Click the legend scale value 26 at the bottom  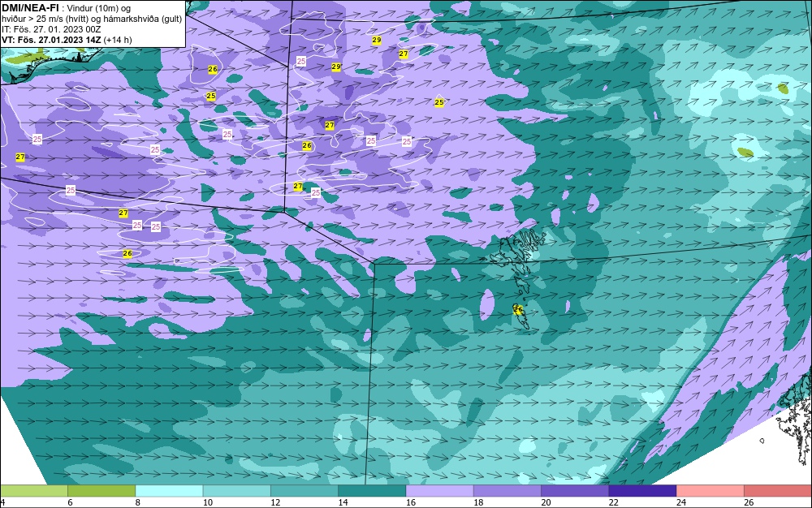[x=749, y=502]
